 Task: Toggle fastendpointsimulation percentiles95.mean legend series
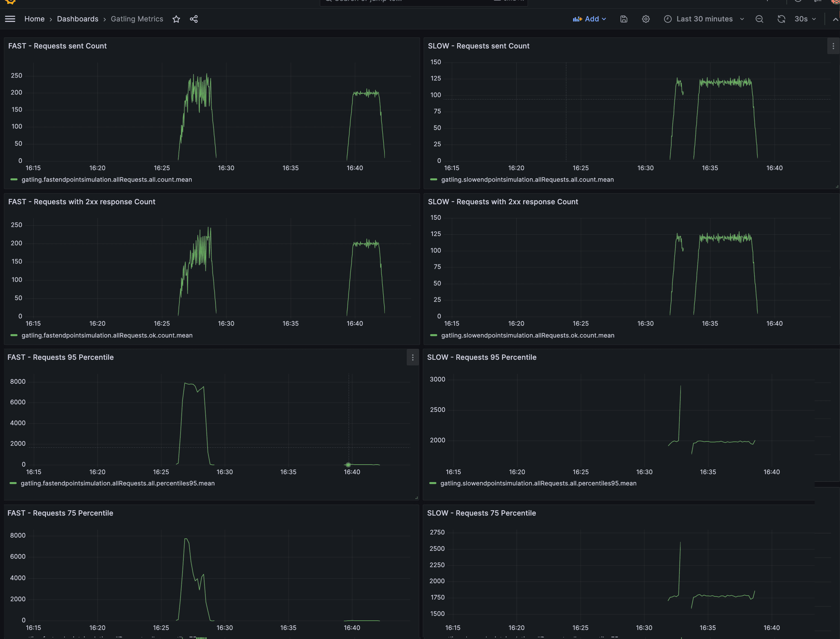(118, 483)
